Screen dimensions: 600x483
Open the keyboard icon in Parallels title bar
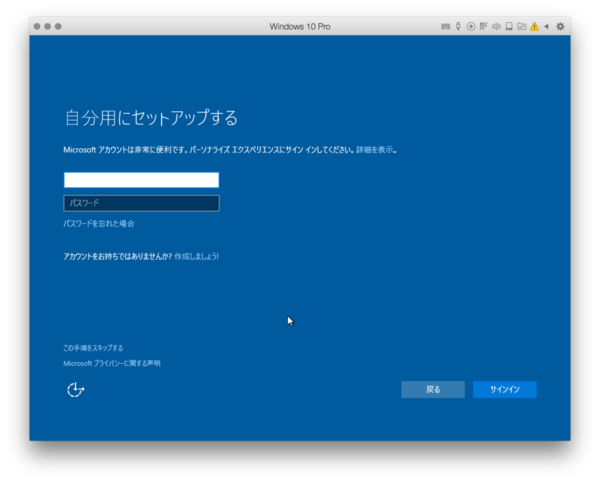[x=445, y=26]
